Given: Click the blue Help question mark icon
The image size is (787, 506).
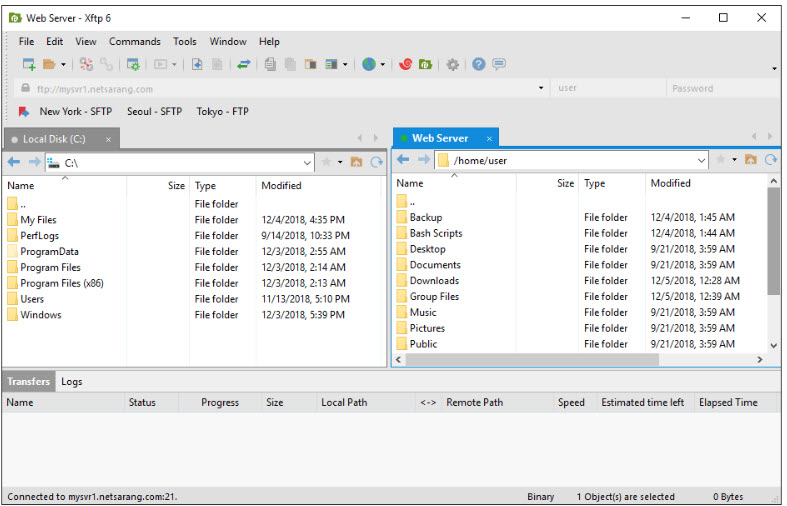Looking at the screenshot, I should [478, 65].
